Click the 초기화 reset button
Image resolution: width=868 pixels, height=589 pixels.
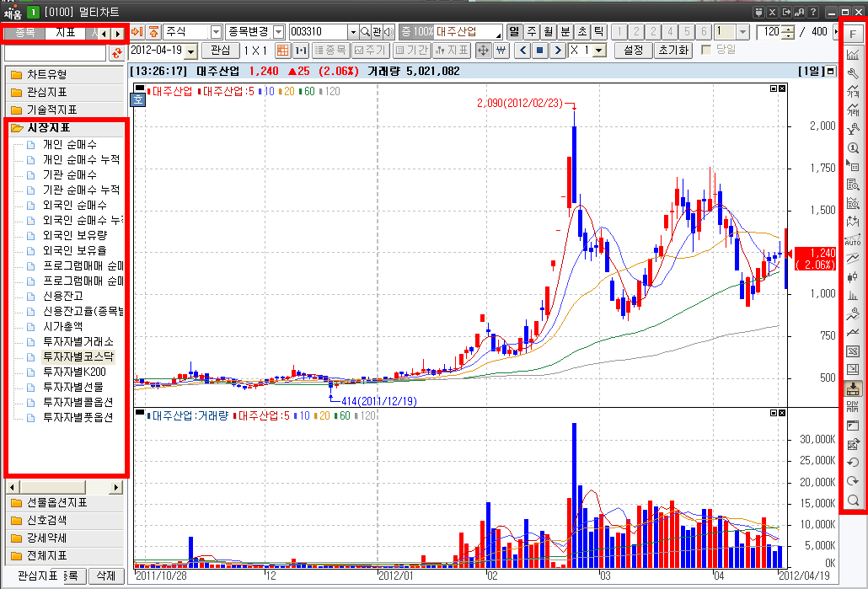tap(672, 51)
